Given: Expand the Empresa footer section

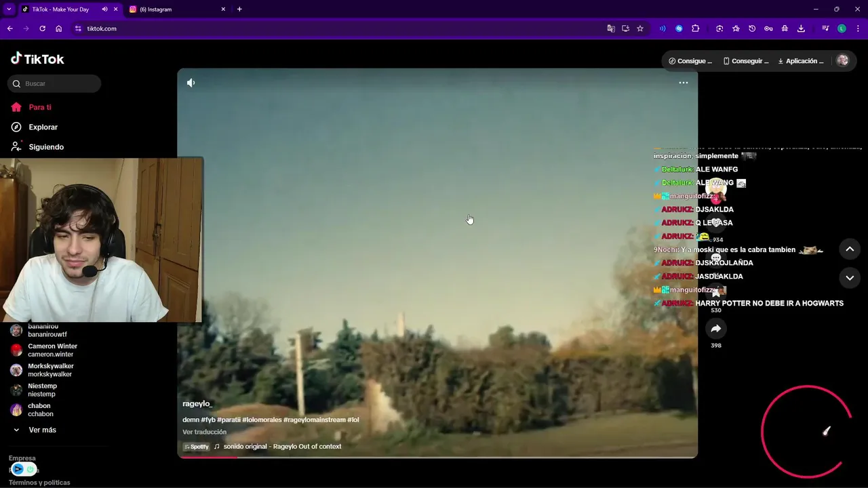Looking at the screenshot, I should pos(22,458).
